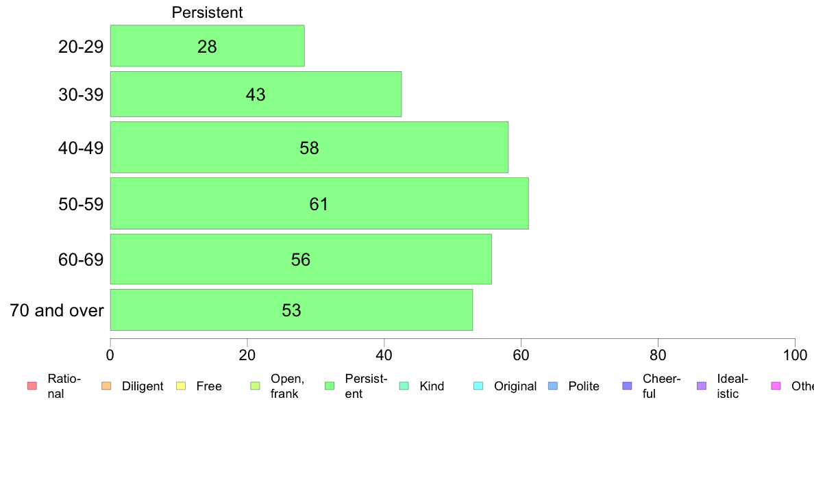Click the Open, frank legend swatch

coord(255,386)
